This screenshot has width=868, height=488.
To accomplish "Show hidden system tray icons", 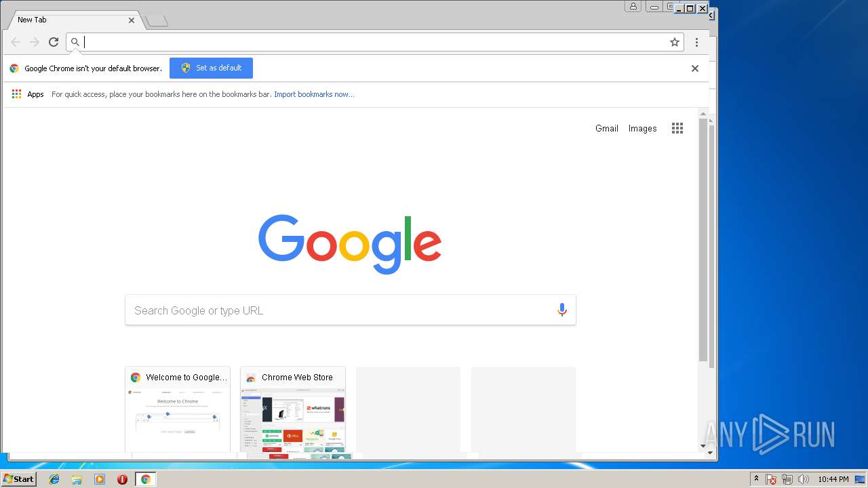I will [x=757, y=479].
